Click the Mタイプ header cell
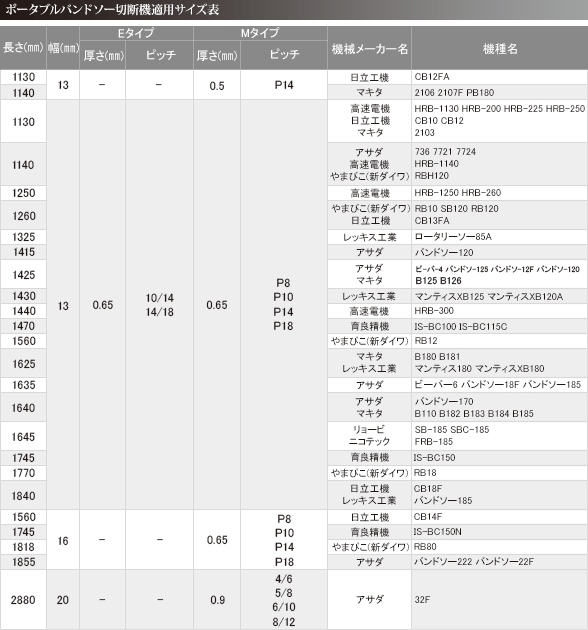This screenshot has height=630, width=588. pos(260,33)
